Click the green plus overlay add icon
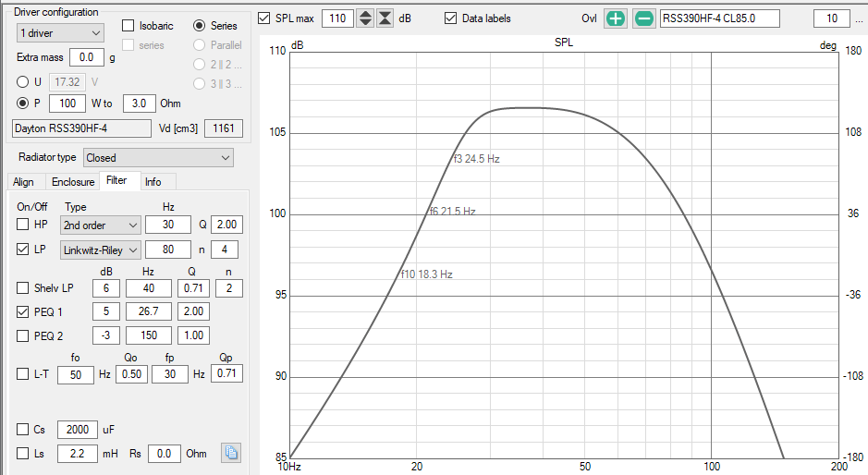868x475 pixels. (x=615, y=18)
